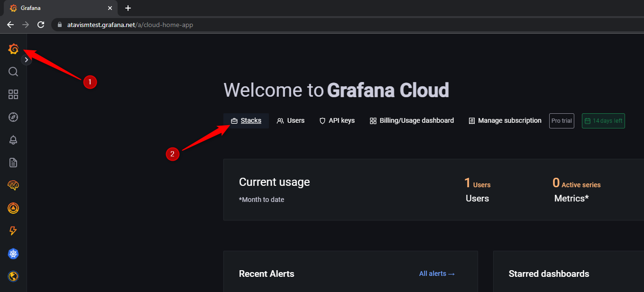Open the Dashboards grid icon
644x292 pixels.
pyautogui.click(x=13, y=94)
